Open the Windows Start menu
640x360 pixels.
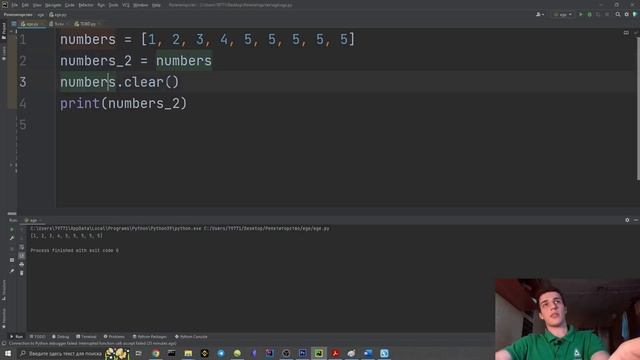pyautogui.click(x=8, y=353)
